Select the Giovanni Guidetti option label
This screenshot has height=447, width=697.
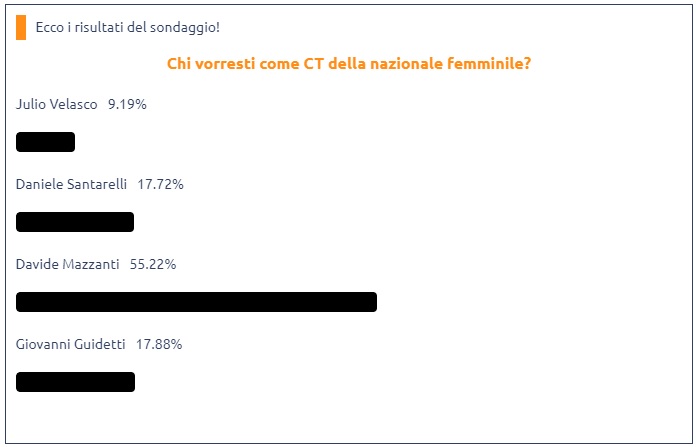tap(70, 344)
